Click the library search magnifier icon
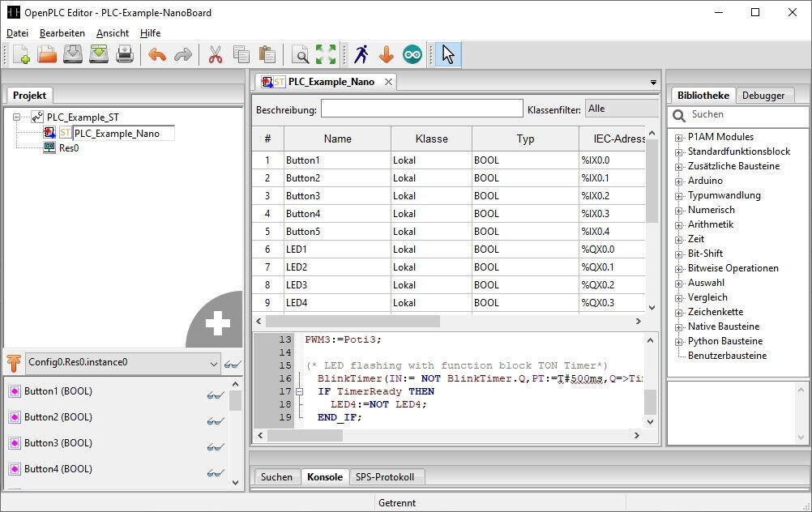The width and height of the screenshot is (812, 512). click(679, 115)
